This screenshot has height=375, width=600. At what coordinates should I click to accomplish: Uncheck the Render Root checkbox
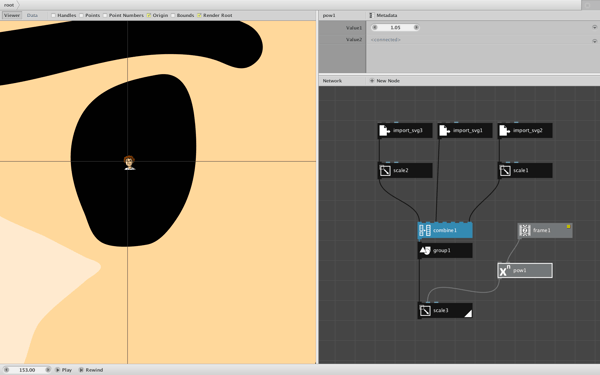[199, 15]
